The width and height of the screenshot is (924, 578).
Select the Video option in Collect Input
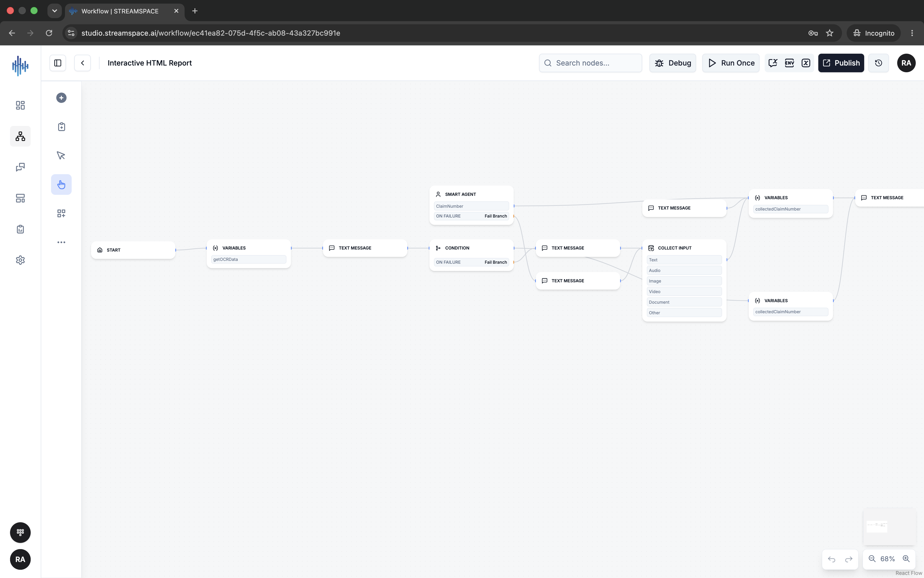point(684,292)
